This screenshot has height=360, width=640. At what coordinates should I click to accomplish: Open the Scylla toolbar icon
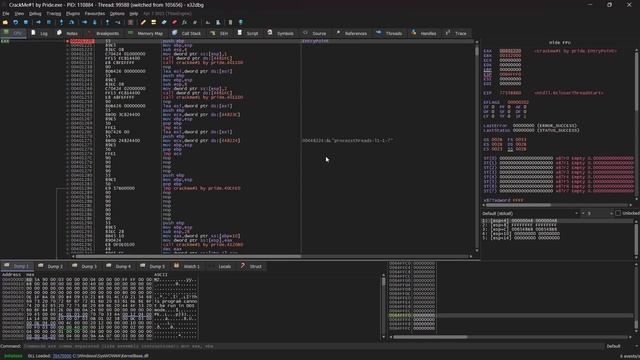[x=130, y=22]
